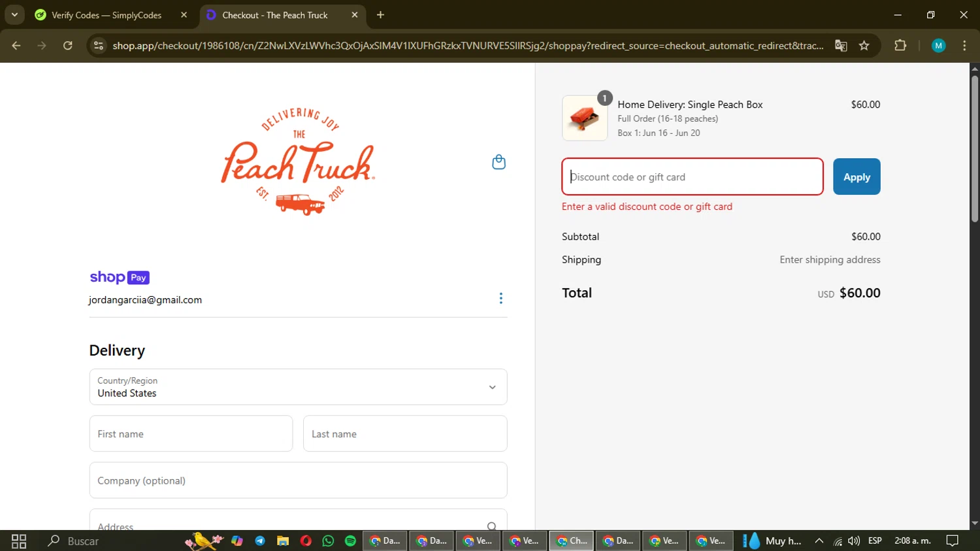980x551 pixels.
Task: Click 'Box 1: Jun 16 - Jun 20' text
Action: (659, 133)
